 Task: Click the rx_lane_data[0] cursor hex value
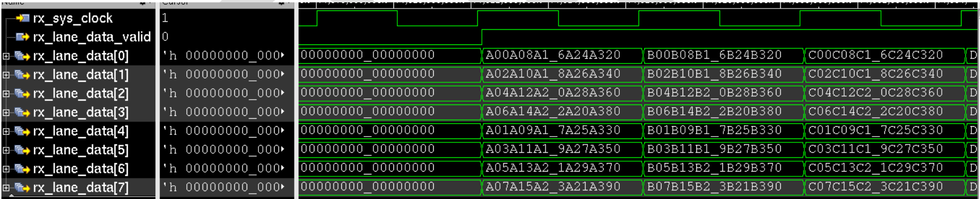pyautogui.click(x=223, y=55)
